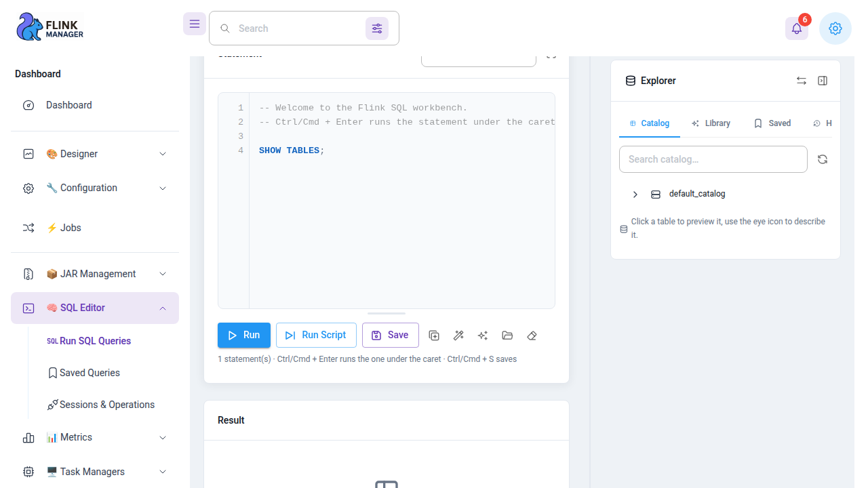The height and width of the screenshot is (488, 868).
Task: Open saved query folder icon
Action: pyautogui.click(x=507, y=335)
